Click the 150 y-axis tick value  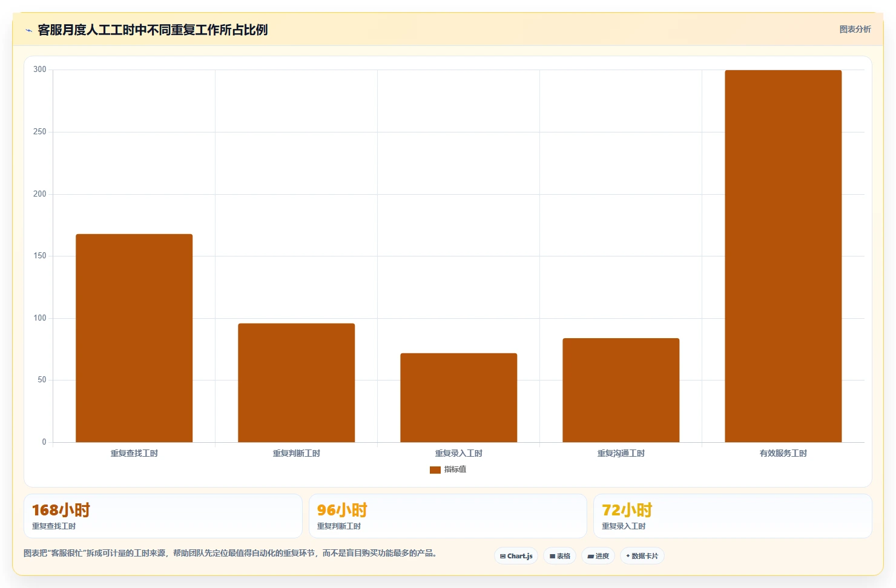39,256
